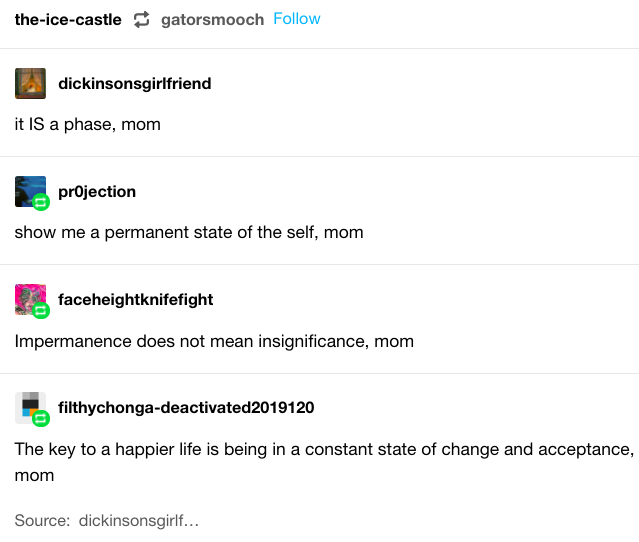Visit pr0jection username link
This screenshot has height=542, width=639.
97,192
